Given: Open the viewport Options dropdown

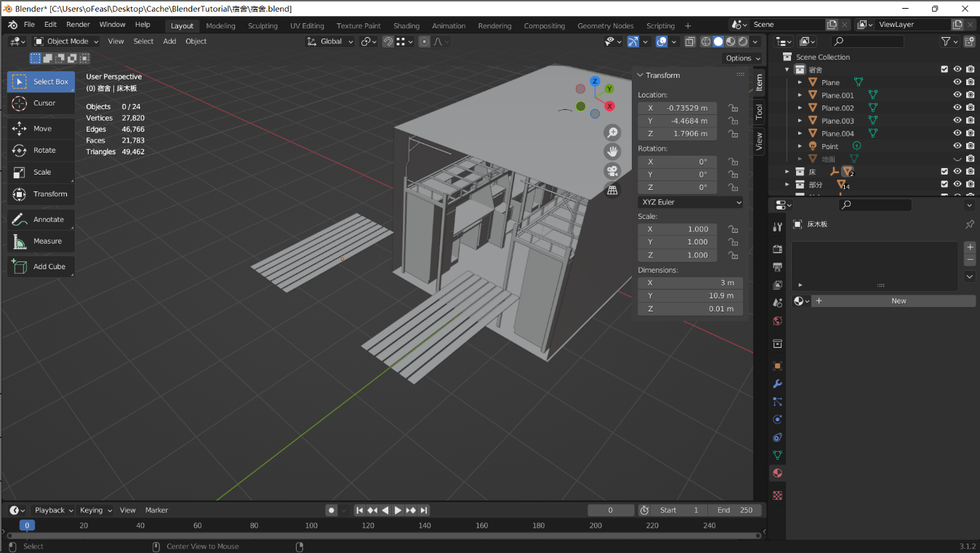Looking at the screenshot, I should 742,58.
